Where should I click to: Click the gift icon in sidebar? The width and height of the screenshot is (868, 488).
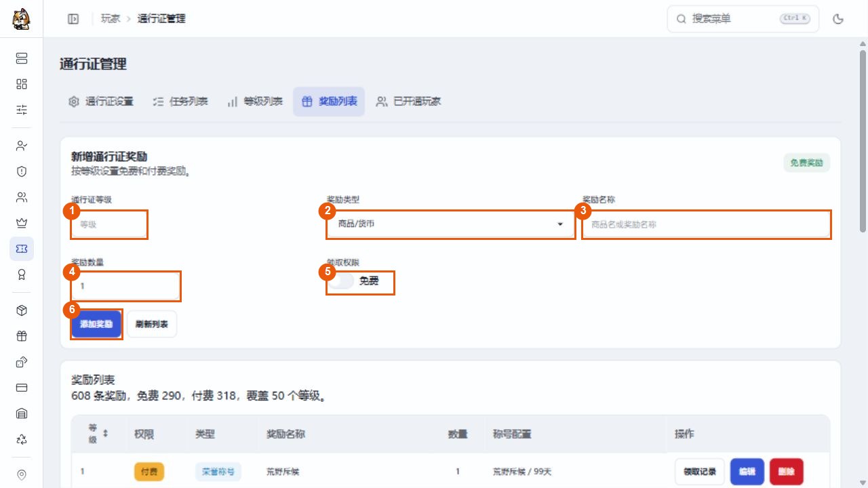click(x=22, y=336)
